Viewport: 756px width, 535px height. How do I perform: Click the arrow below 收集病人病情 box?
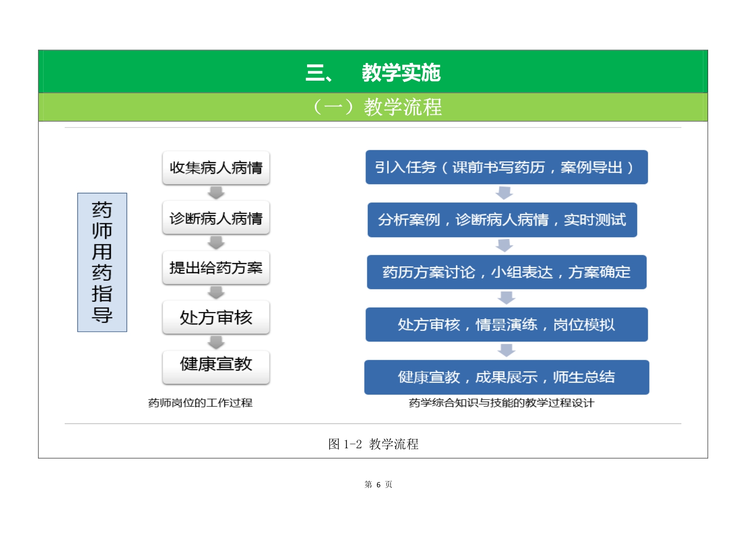216,192
